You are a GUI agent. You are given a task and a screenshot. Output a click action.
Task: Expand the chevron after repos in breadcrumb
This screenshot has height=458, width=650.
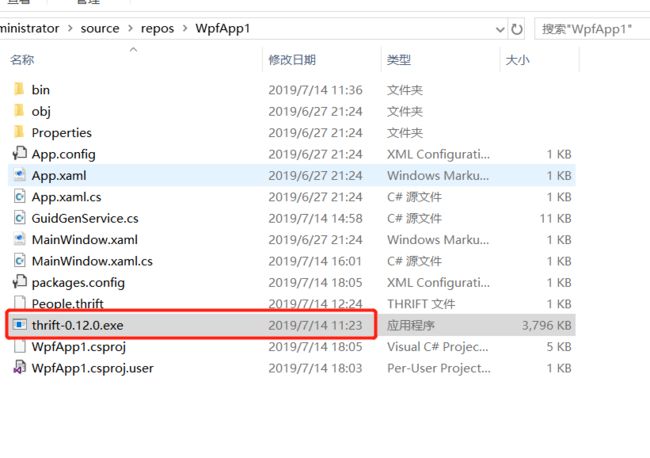(x=185, y=28)
